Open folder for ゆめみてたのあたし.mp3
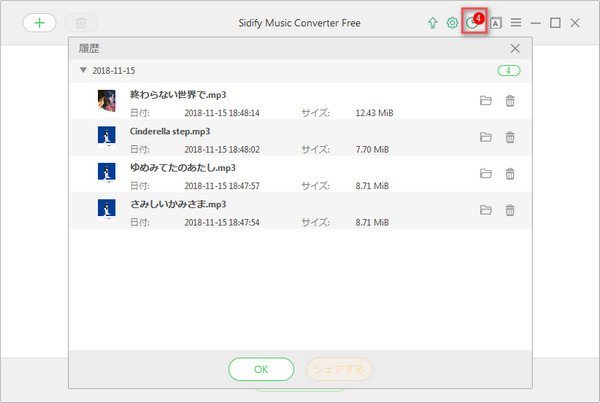Viewport: 600px width, 403px height. (486, 173)
